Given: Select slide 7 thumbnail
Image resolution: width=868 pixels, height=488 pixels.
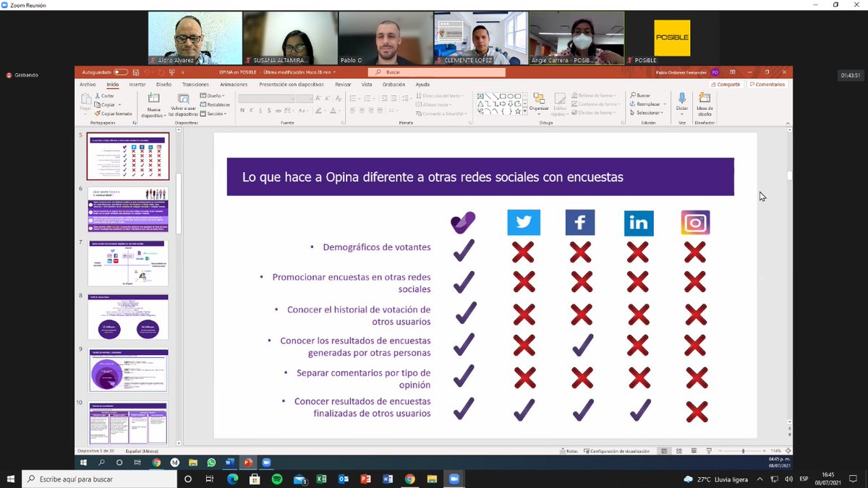Looking at the screenshot, I should tap(128, 263).
